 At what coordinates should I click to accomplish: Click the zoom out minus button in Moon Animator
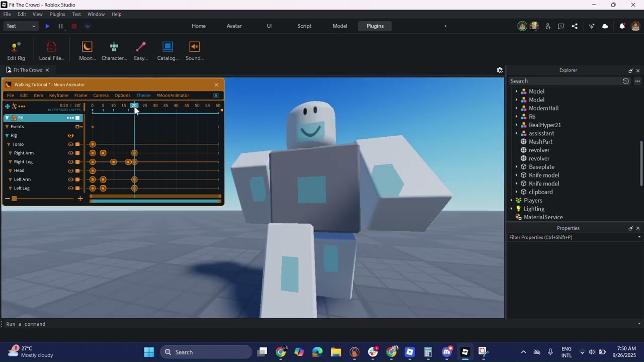point(7,199)
